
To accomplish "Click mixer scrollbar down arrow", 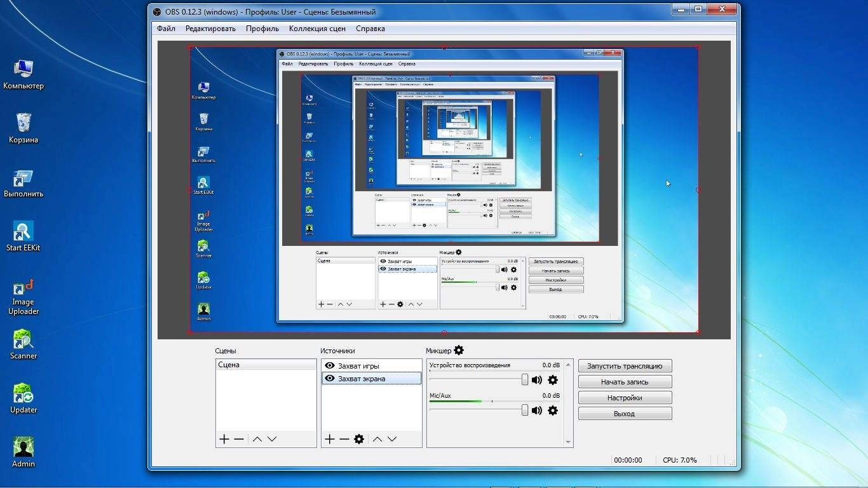I will pos(568,442).
